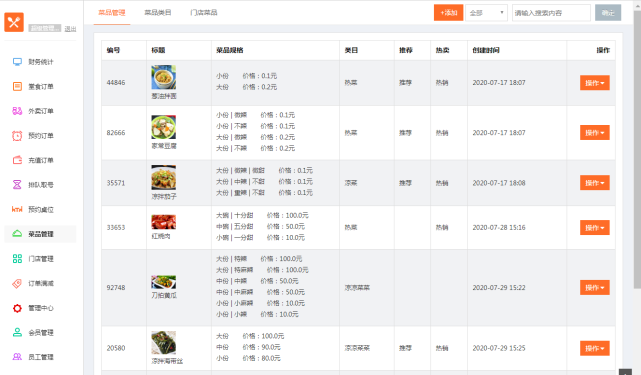Open 外卖订单 via its scooter icon
Screen dimensions: 641x375
(x=17, y=111)
